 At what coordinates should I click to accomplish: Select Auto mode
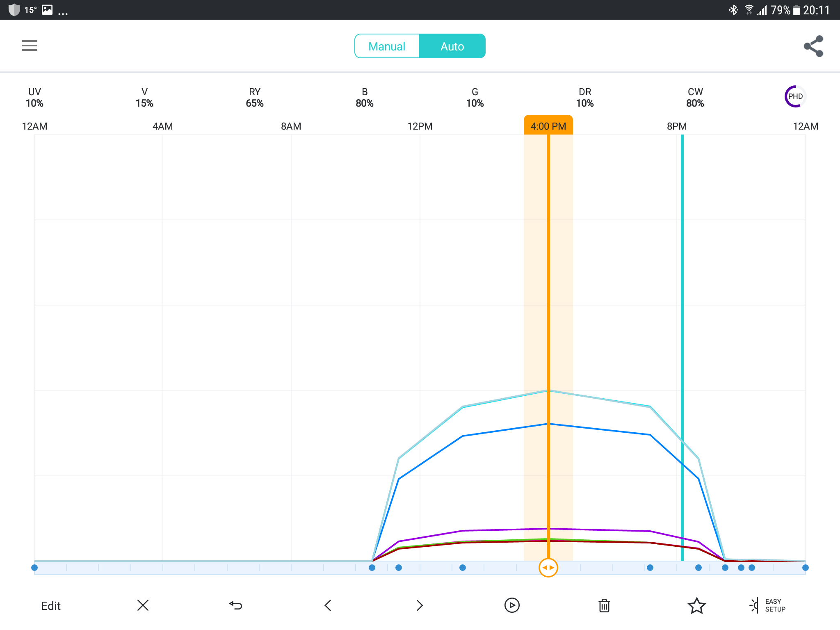tap(452, 46)
